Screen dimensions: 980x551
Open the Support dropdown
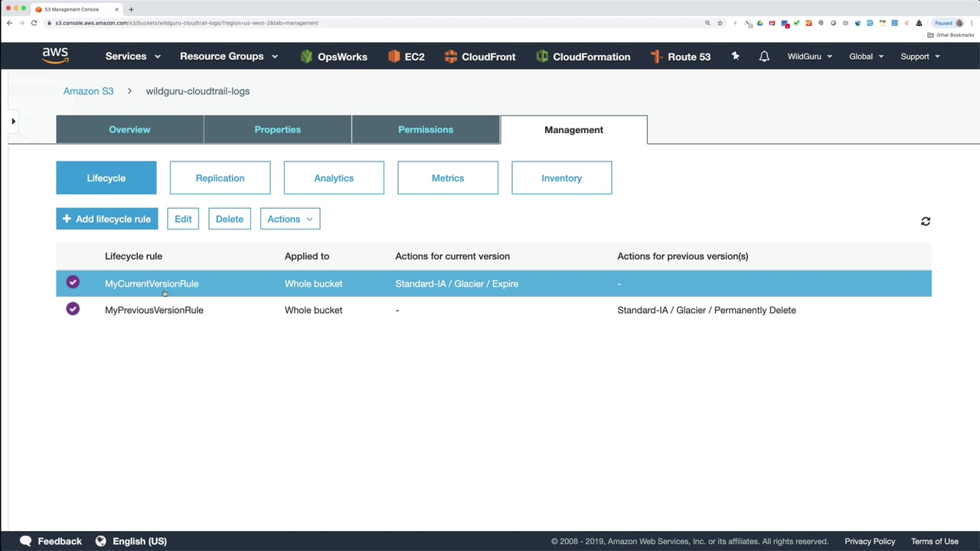click(920, 57)
